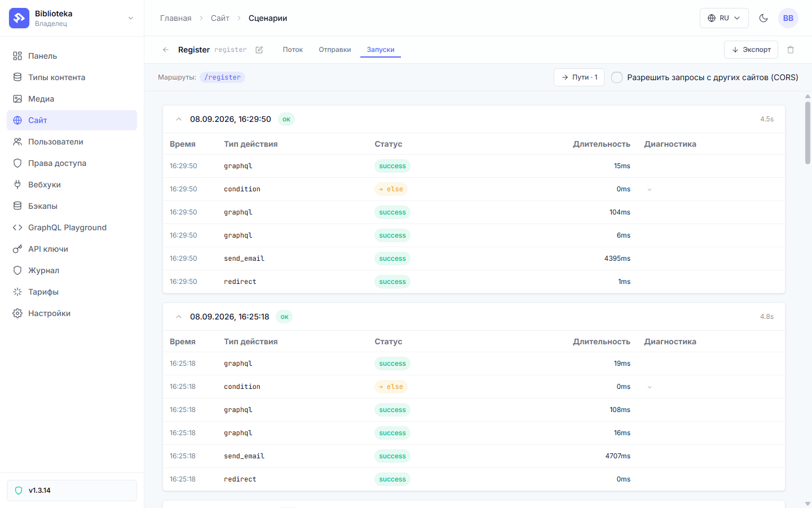The image size is (812, 508).
Task: Click the Сценарии breadcrumb
Action: click(x=268, y=18)
